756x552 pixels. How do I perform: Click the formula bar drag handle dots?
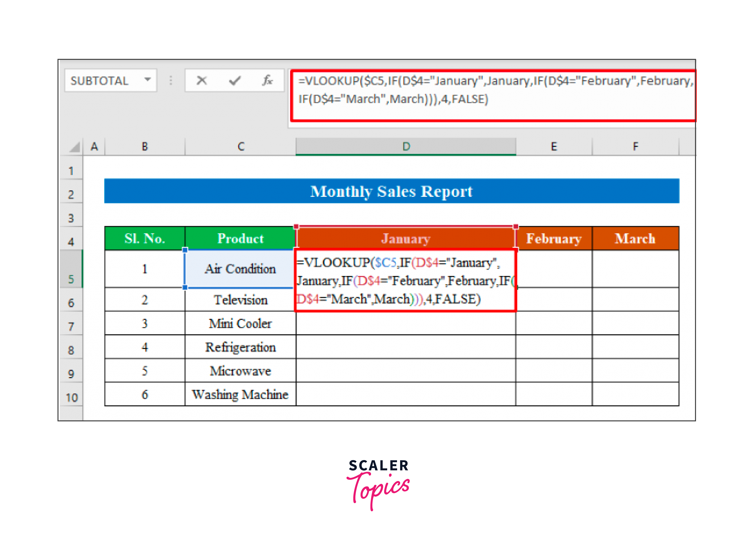coord(171,81)
